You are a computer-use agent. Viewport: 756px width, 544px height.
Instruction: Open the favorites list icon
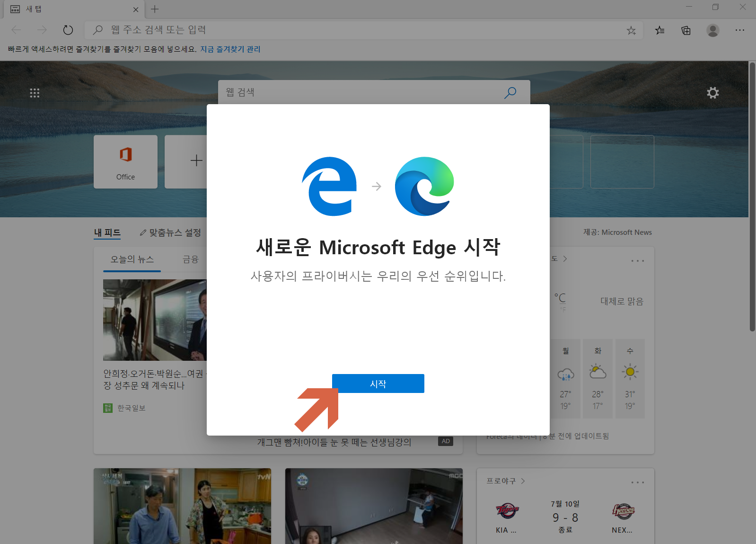tap(659, 30)
